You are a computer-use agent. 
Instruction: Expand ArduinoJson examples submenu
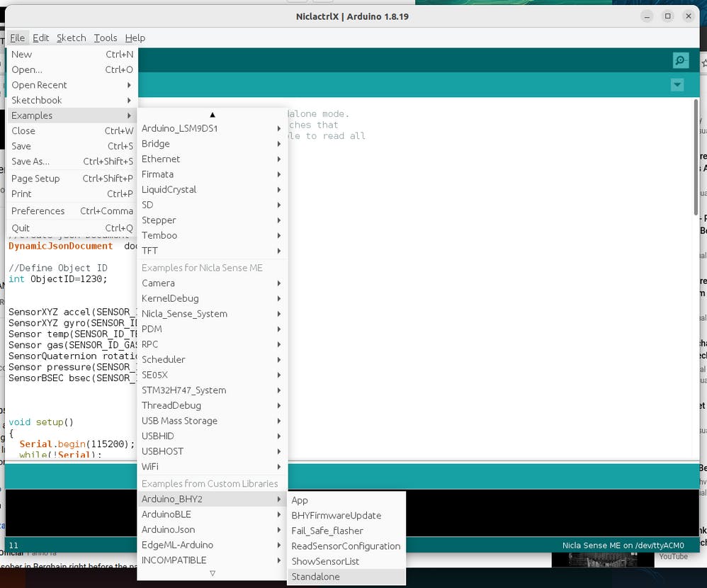(212, 530)
